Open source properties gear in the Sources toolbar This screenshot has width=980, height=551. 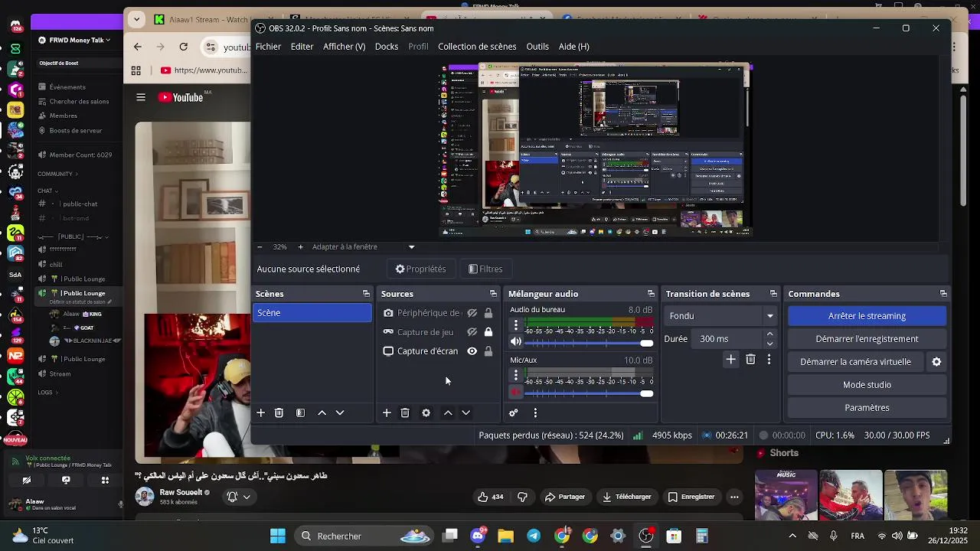coord(426,412)
